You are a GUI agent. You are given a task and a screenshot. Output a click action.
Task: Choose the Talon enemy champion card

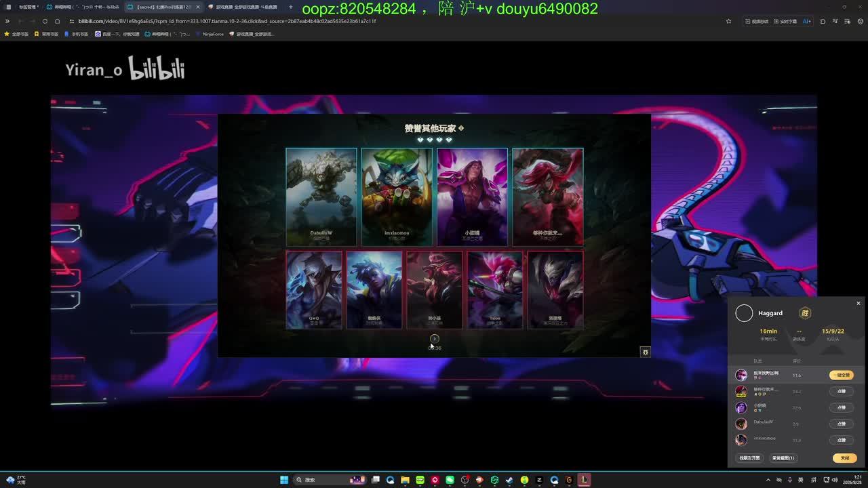pos(495,290)
